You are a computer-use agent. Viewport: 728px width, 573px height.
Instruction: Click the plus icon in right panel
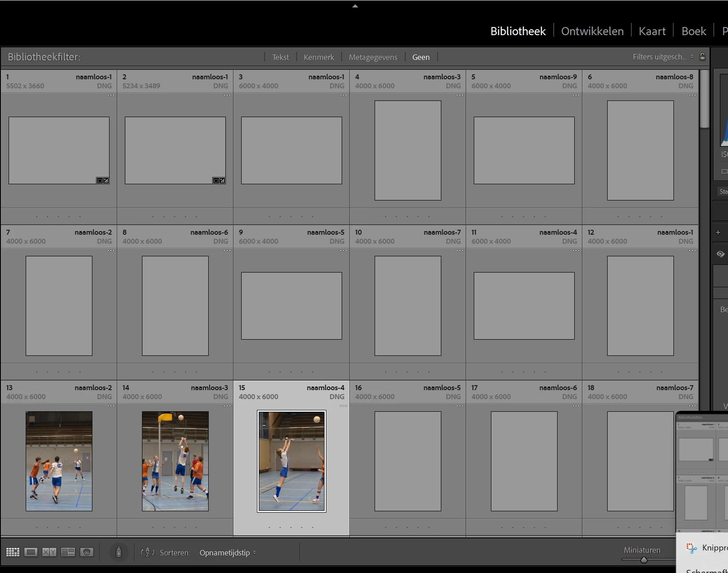click(718, 232)
